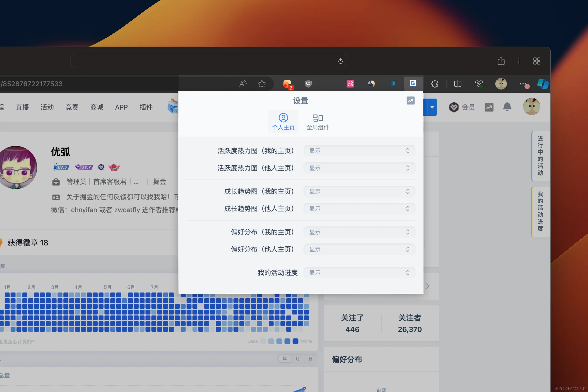Click the trend chart icon in Juejin header
This screenshot has height=392, width=588.
(489, 107)
